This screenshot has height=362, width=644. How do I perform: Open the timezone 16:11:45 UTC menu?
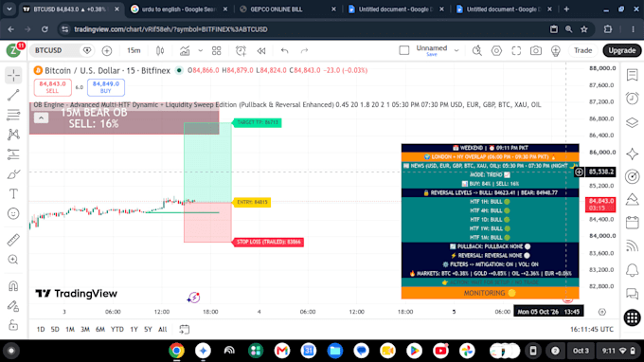(591, 329)
